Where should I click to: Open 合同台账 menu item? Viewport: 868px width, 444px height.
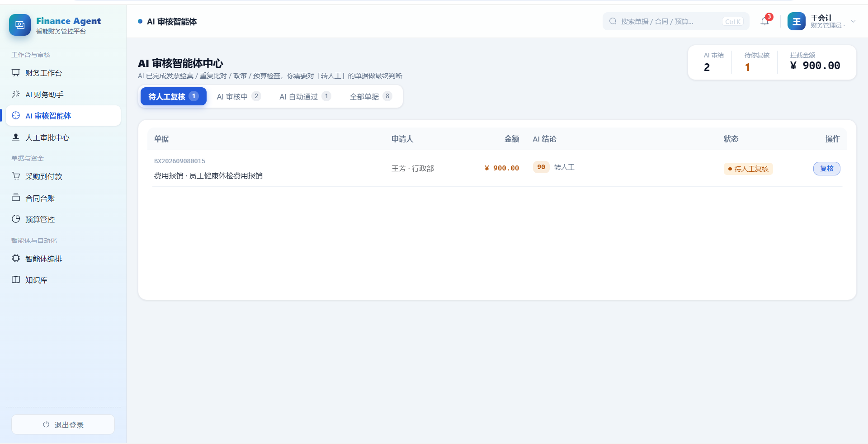click(63, 198)
